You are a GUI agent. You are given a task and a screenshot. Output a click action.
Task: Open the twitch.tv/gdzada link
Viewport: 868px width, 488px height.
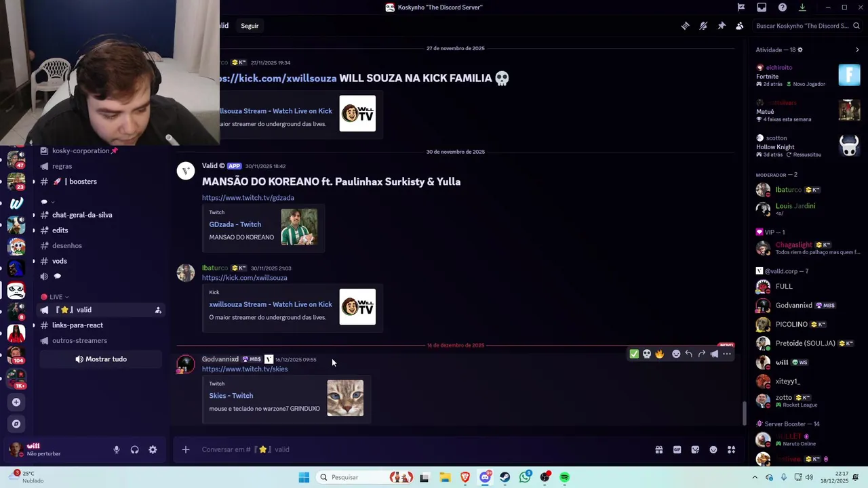coord(248,198)
